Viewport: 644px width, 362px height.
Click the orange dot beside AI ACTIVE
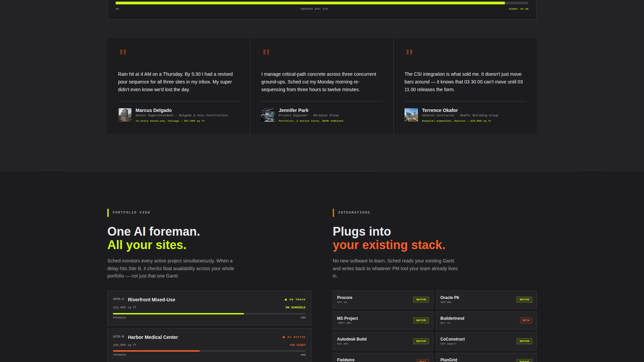click(x=284, y=337)
